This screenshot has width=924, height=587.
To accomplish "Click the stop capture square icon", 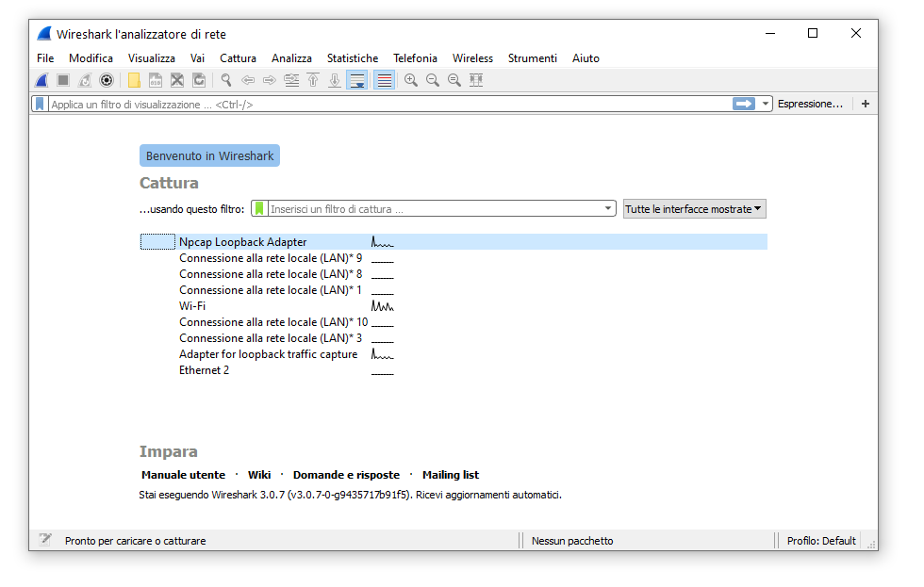I will point(63,80).
